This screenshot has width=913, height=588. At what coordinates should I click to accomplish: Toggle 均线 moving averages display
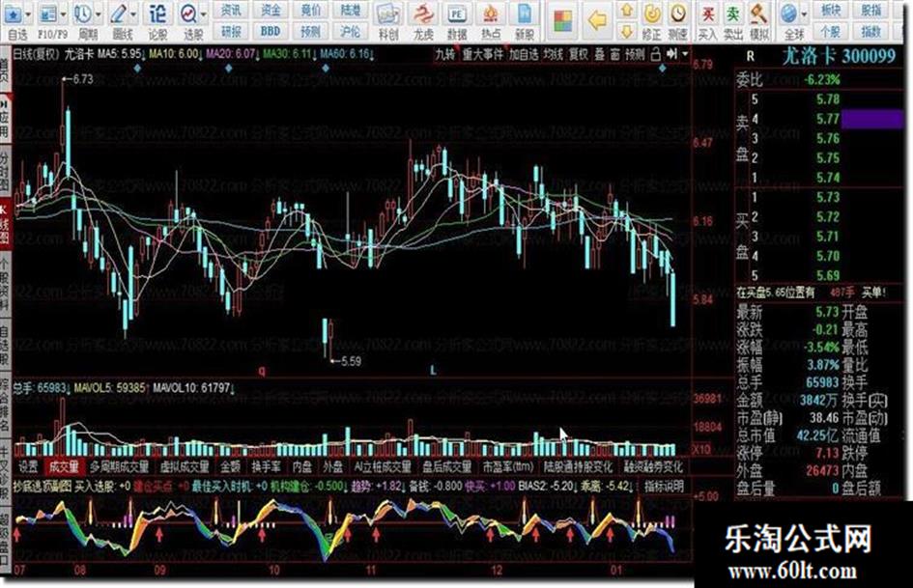click(554, 55)
